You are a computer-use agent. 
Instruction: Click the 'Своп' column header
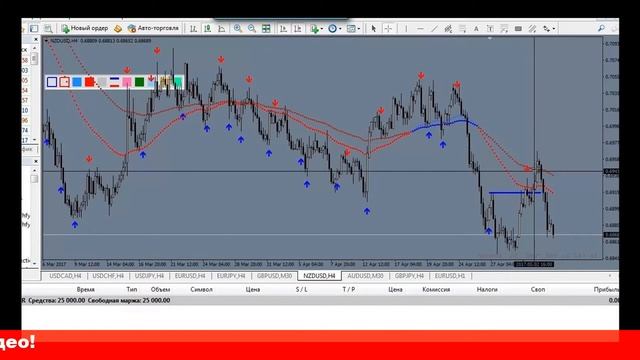point(538,289)
